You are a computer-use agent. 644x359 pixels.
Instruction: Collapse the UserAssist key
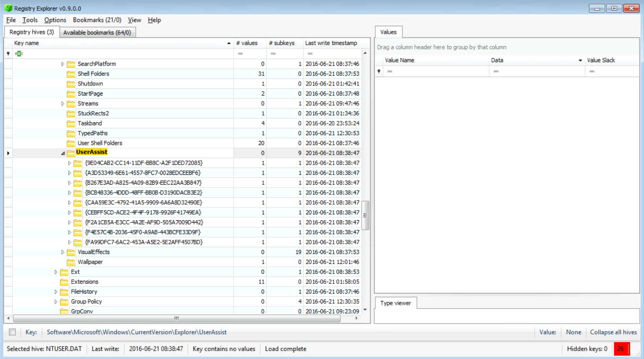point(63,153)
